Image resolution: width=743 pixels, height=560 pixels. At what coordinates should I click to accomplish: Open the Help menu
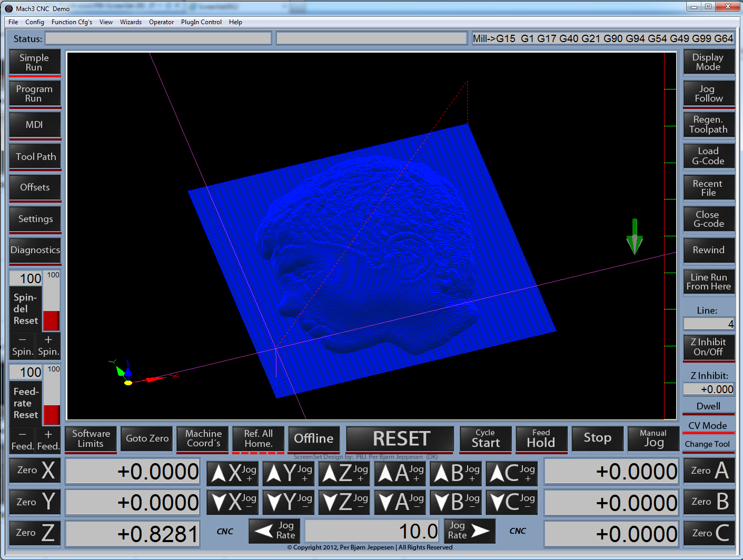coord(235,22)
